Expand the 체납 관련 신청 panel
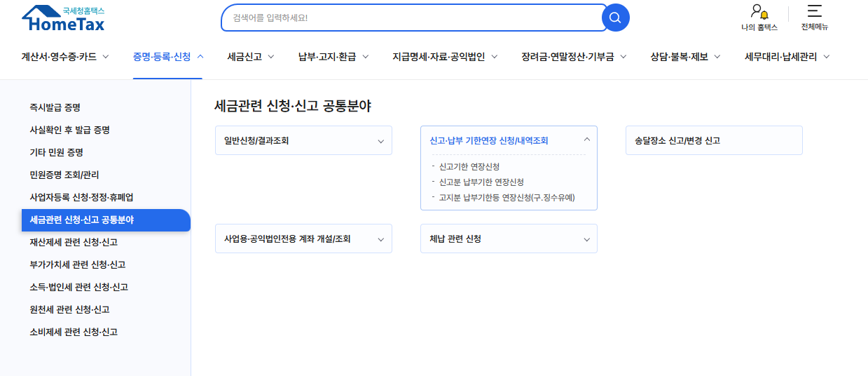This screenshot has width=868, height=376. (509, 239)
